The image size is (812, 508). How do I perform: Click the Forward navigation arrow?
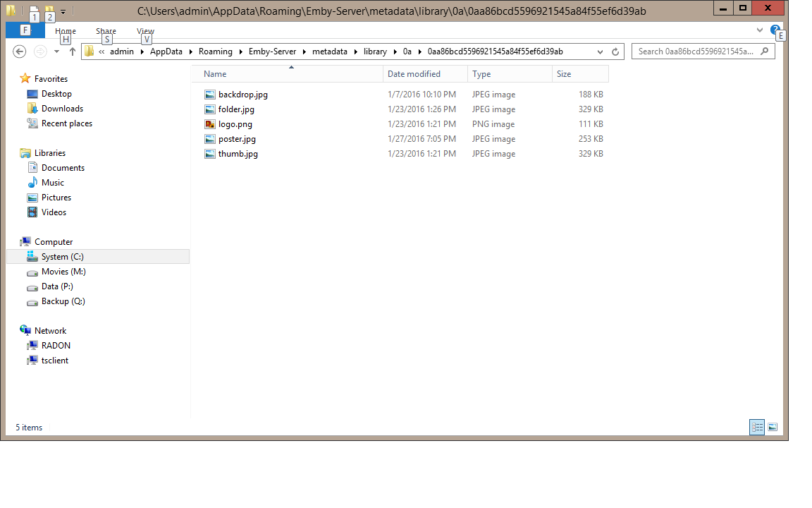40,52
